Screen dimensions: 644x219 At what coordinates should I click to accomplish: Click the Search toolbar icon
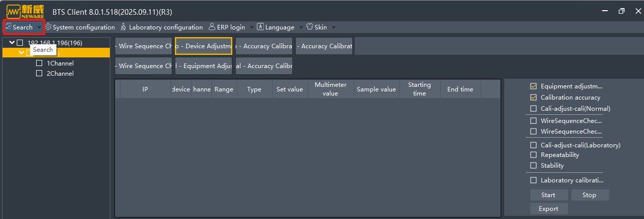coord(9,27)
